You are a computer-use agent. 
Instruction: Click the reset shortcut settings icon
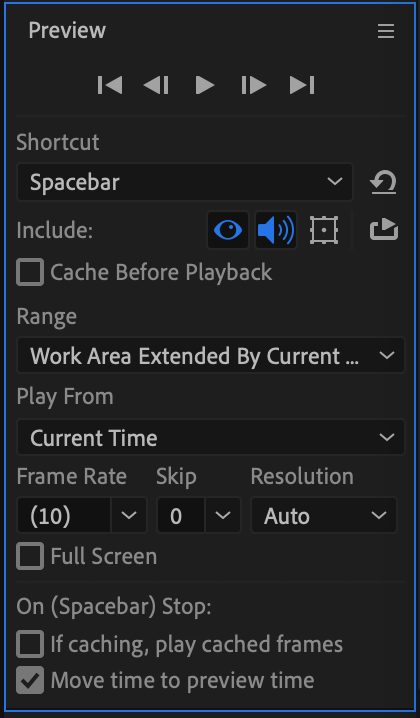pyautogui.click(x=383, y=182)
